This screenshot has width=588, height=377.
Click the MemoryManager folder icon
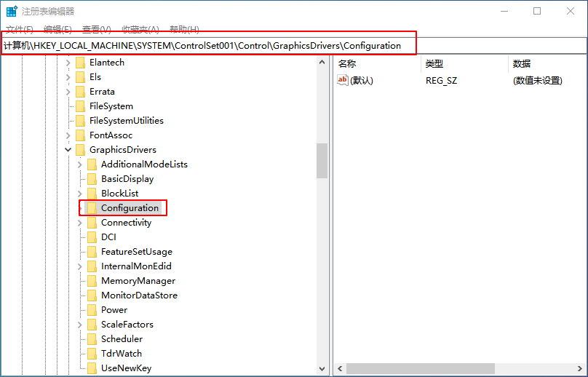(92, 281)
